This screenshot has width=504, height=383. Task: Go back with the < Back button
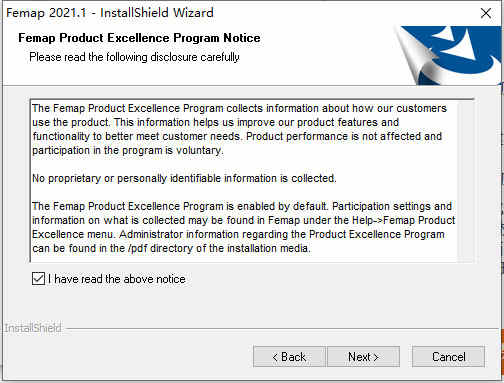(x=289, y=357)
